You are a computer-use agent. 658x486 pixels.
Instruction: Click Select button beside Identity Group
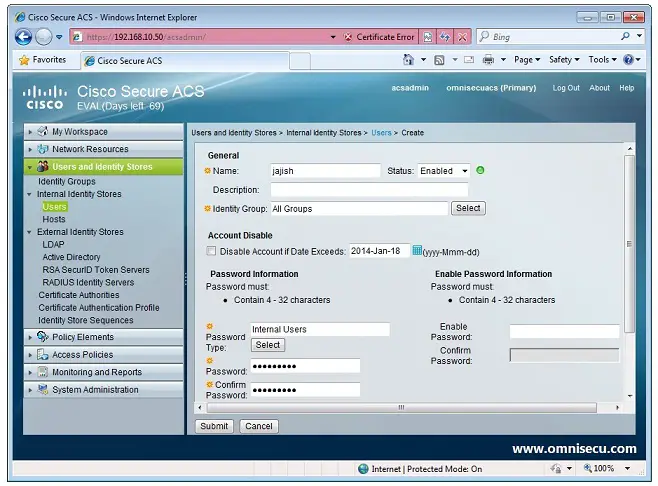pos(468,208)
